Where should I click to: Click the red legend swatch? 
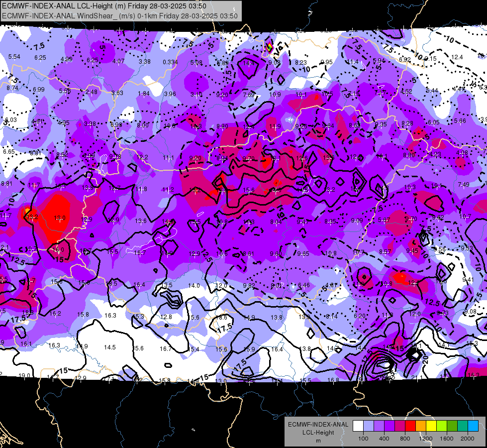point(410,426)
